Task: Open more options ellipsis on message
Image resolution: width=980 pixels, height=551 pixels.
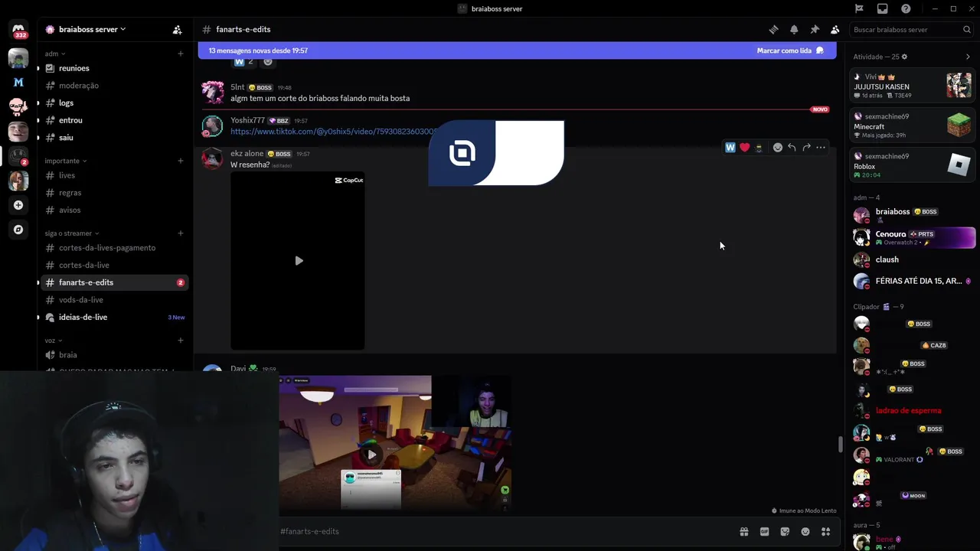Action: point(822,148)
